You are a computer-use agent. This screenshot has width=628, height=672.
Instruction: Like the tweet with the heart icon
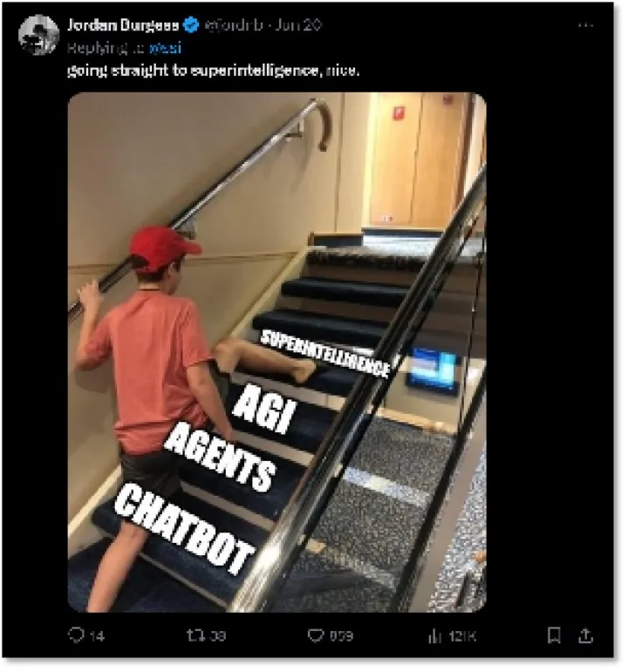pos(315,635)
